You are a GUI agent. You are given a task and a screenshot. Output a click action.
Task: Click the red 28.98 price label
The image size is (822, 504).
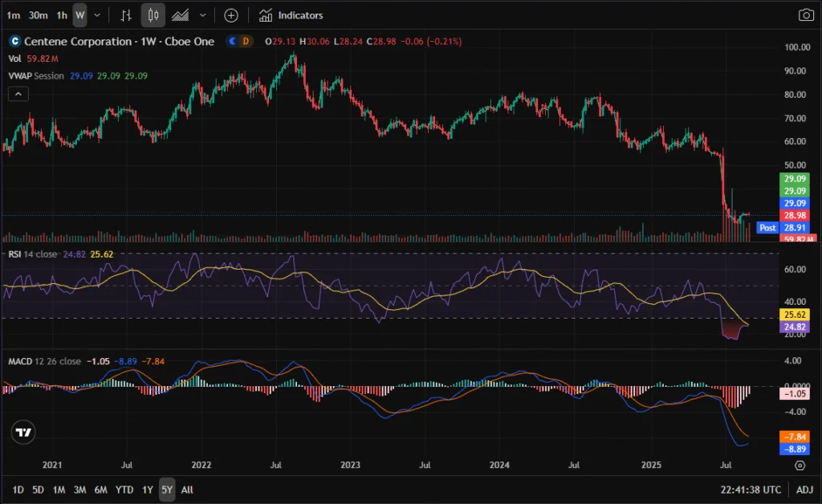point(795,216)
